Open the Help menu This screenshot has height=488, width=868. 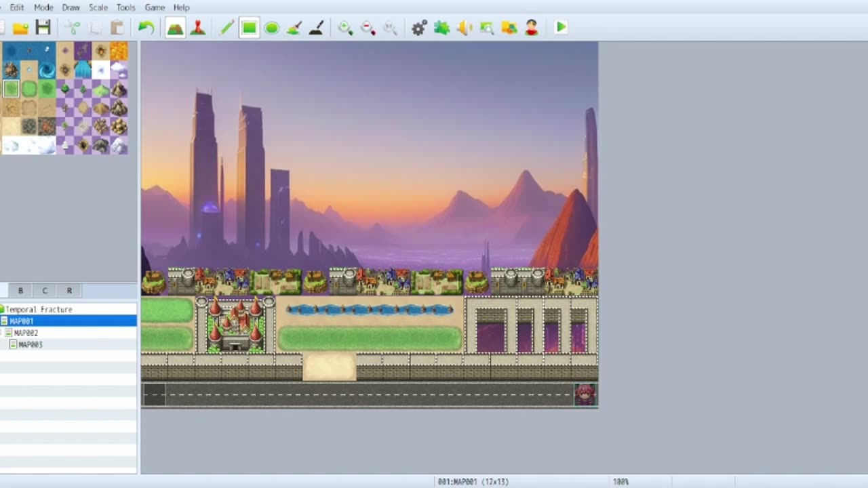(181, 7)
